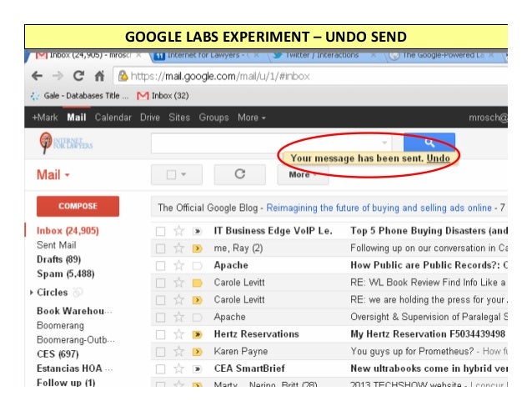Reload the page with browser refresh icon

78,76
